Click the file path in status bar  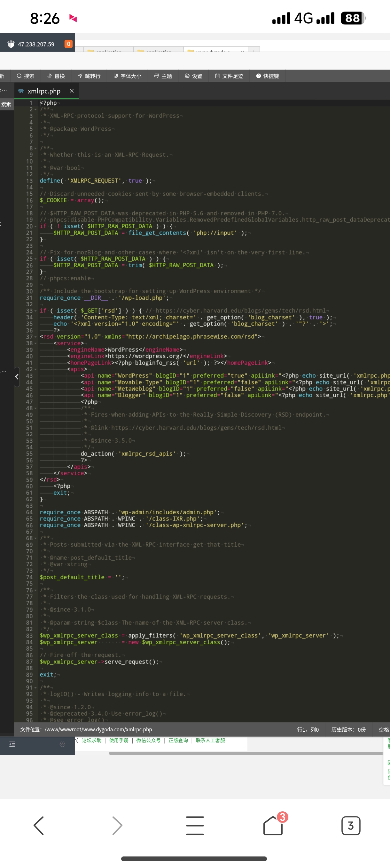click(x=86, y=729)
